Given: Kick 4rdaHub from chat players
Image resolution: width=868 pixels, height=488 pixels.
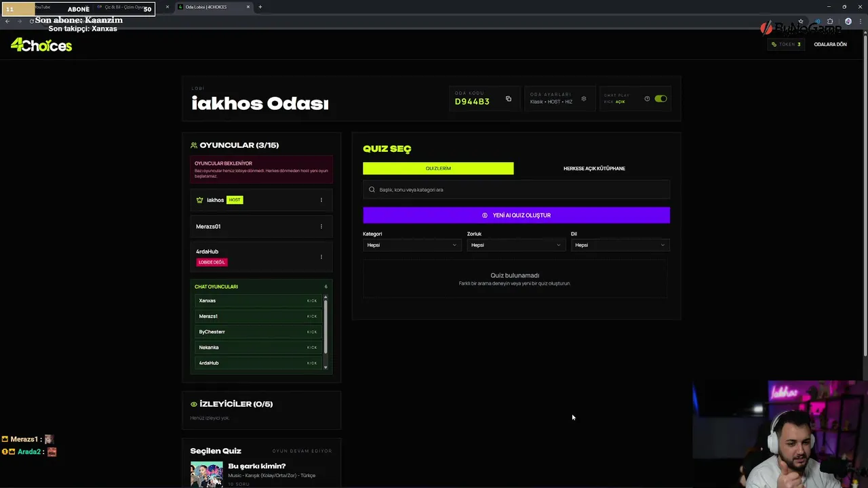Looking at the screenshot, I should click(312, 363).
